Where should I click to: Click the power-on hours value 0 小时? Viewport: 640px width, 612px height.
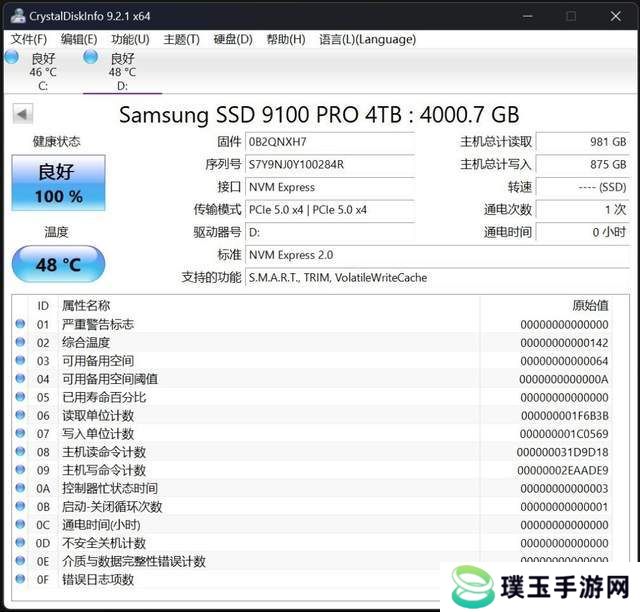[x=582, y=232]
